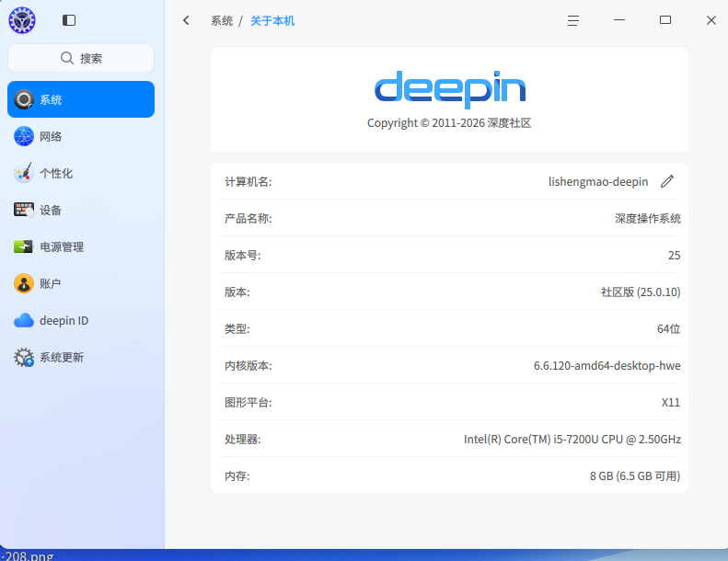This screenshot has height=561, width=728.
Task: Open 电源管理 (Power Management) section
Action: 81,246
